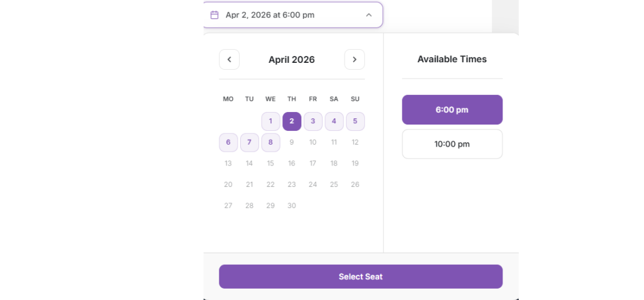
Task: Pick April 4 date
Action: [x=334, y=121]
